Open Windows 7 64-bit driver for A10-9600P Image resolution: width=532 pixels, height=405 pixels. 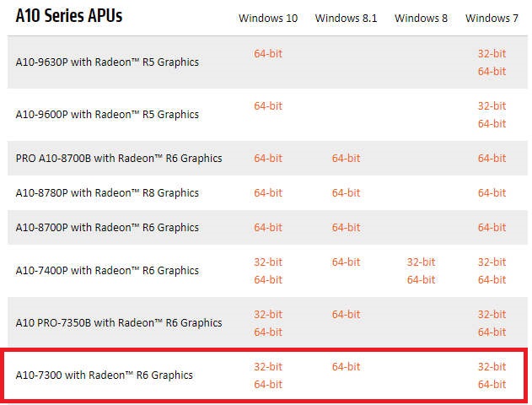click(492, 123)
